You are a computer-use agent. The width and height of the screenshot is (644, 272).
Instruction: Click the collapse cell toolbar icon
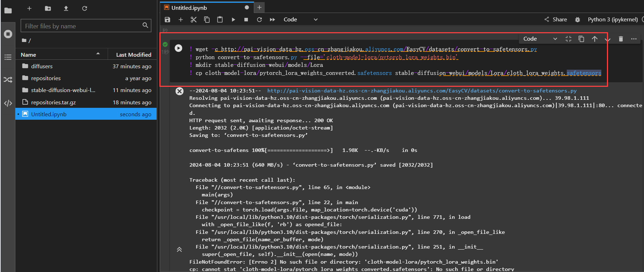click(x=568, y=39)
